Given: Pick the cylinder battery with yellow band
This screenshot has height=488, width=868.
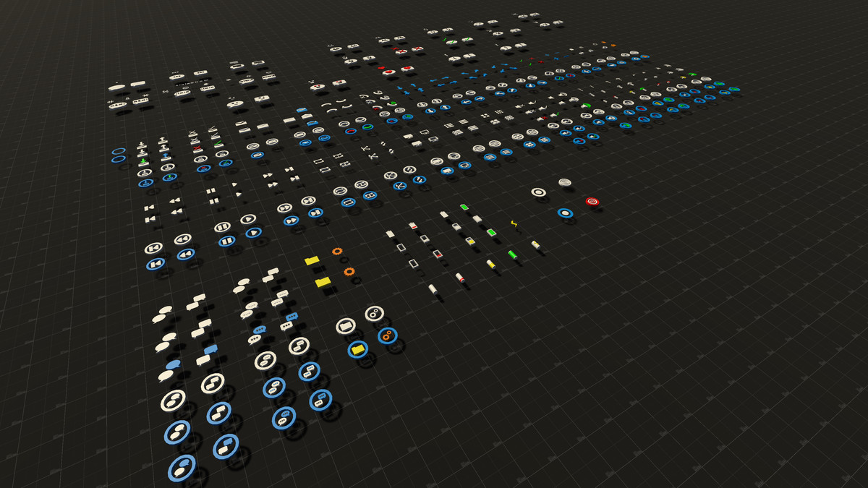Looking at the screenshot, I should [x=491, y=264].
